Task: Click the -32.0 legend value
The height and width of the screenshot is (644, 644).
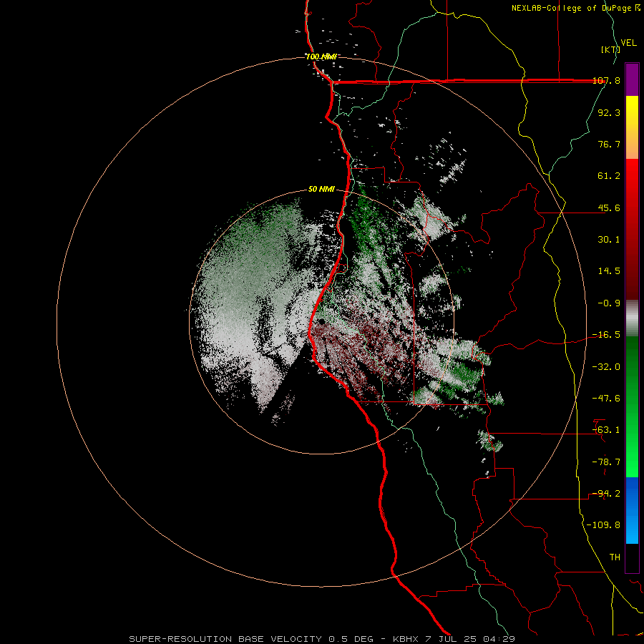Action: (x=606, y=367)
